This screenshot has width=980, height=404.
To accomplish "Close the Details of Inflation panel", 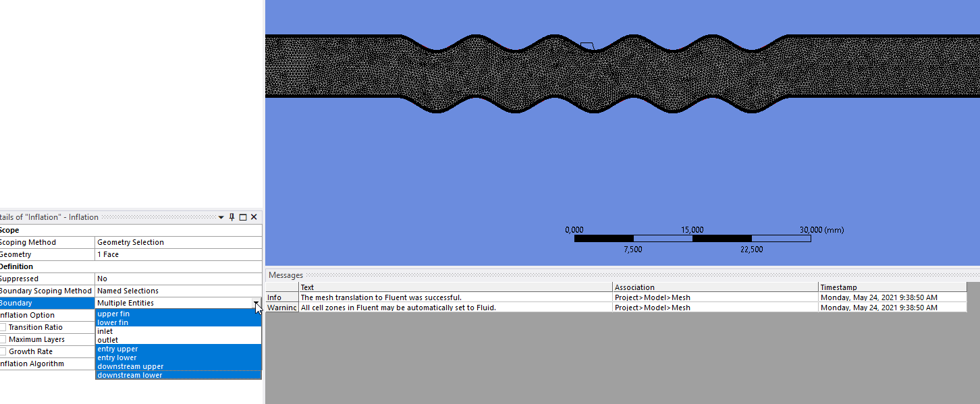I will (254, 217).
